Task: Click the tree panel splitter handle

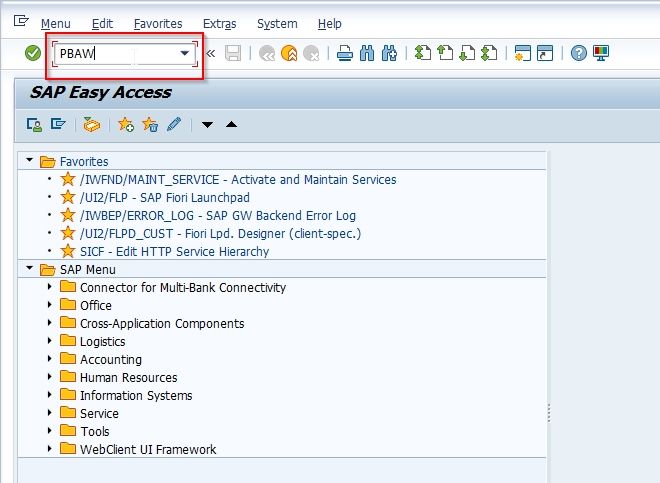Action: pyautogui.click(x=549, y=413)
